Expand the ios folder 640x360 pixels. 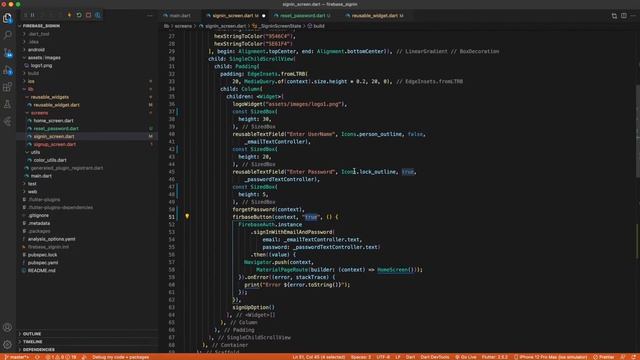31,81
